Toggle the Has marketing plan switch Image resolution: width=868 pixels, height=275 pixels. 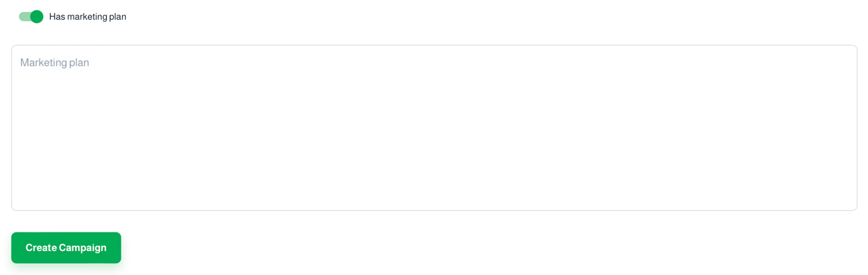point(31,17)
